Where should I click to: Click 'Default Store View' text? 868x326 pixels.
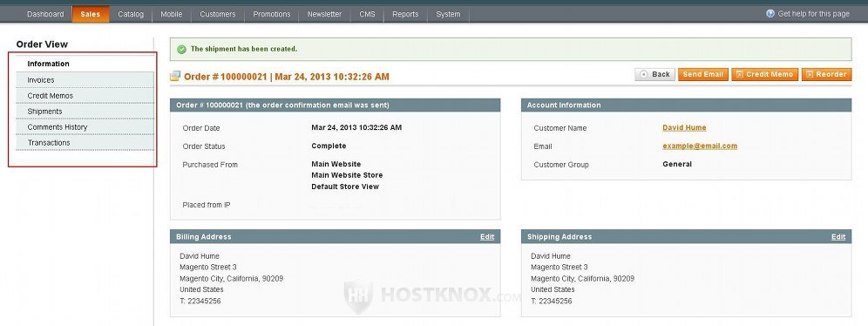345,187
